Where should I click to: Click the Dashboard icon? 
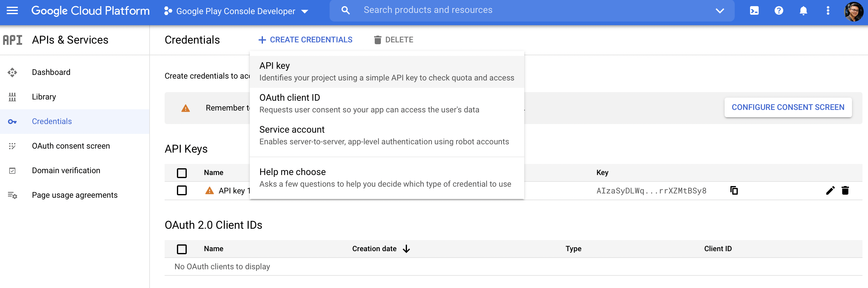pyautogui.click(x=13, y=72)
